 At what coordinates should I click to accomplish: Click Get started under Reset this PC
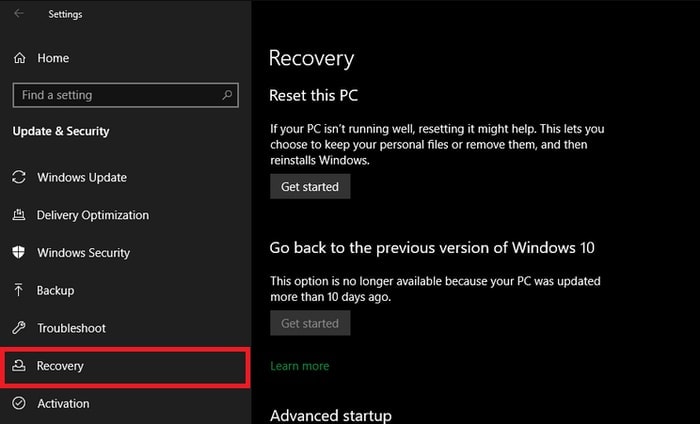pos(310,186)
